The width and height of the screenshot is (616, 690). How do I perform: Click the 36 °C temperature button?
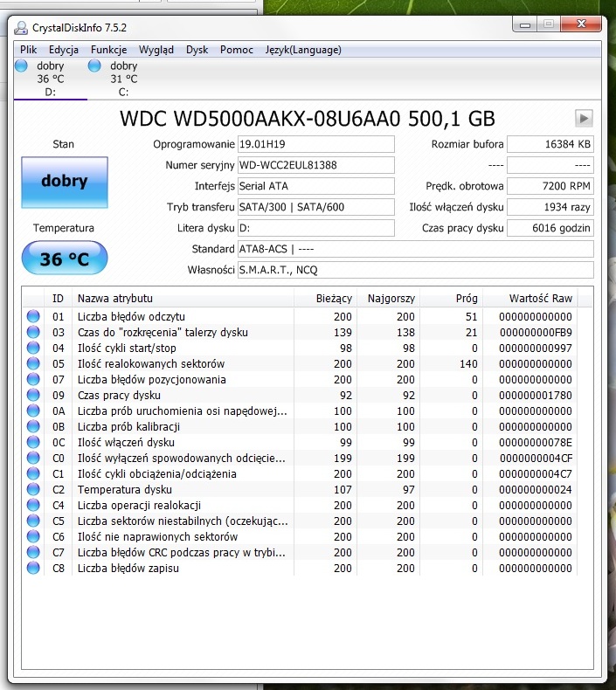tap(65, 258)
